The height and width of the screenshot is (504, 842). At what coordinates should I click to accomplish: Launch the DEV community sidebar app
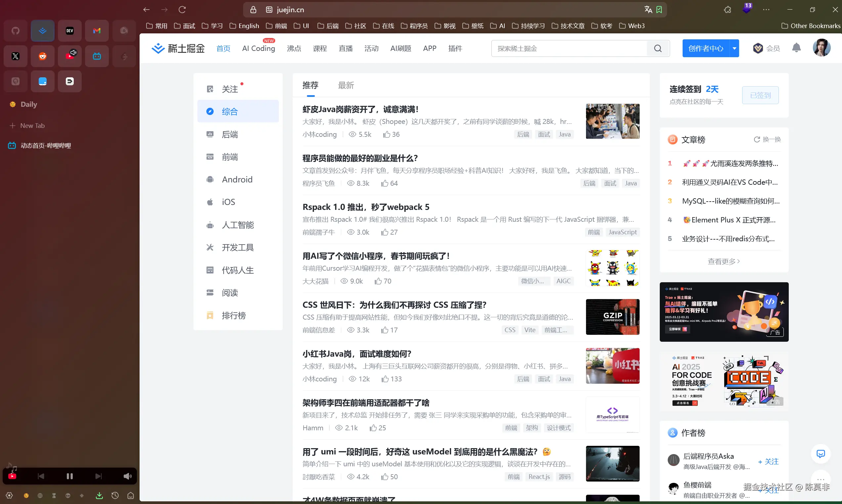69,30
